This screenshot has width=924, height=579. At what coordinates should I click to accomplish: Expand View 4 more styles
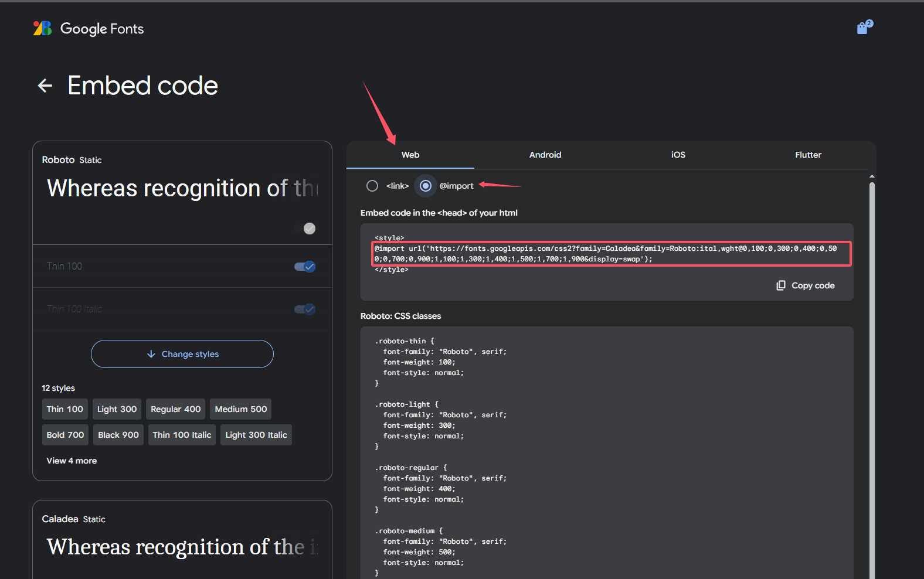tap(72, 461)
